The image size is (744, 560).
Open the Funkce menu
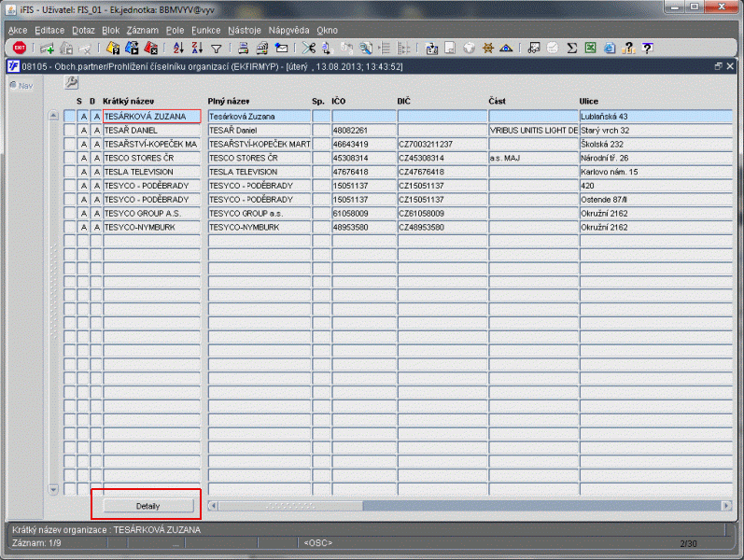click(206, 31)
